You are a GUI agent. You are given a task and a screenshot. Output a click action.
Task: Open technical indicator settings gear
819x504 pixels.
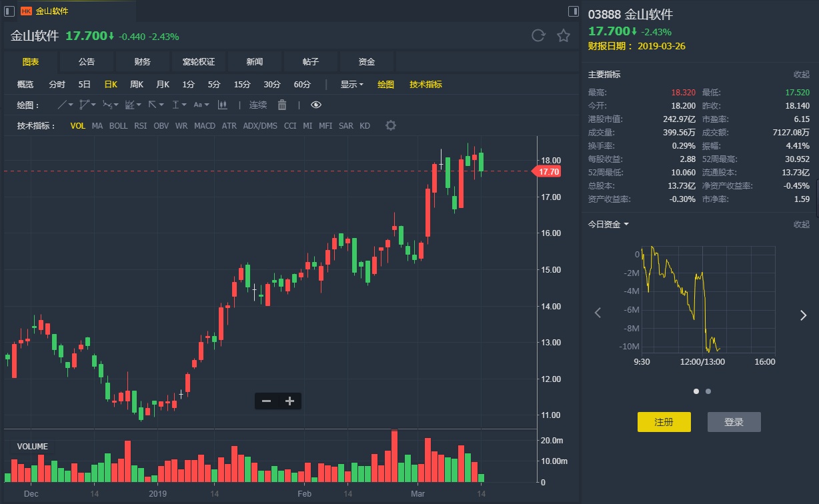click(391, 125)
